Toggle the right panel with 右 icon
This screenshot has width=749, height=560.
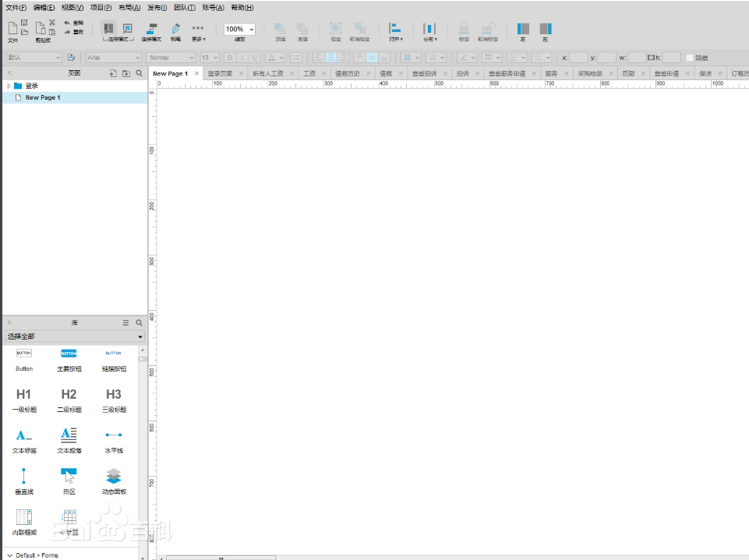pos(546,29)
